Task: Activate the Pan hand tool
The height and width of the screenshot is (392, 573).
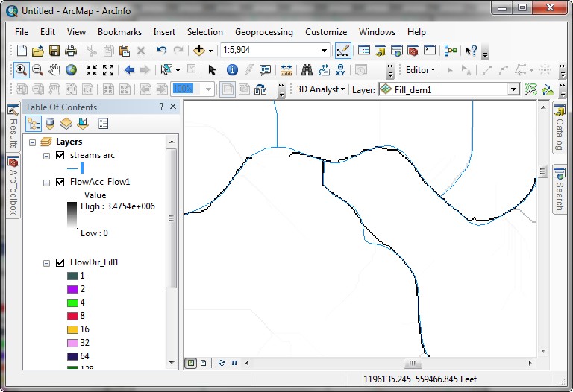Action: click(54, 70)
